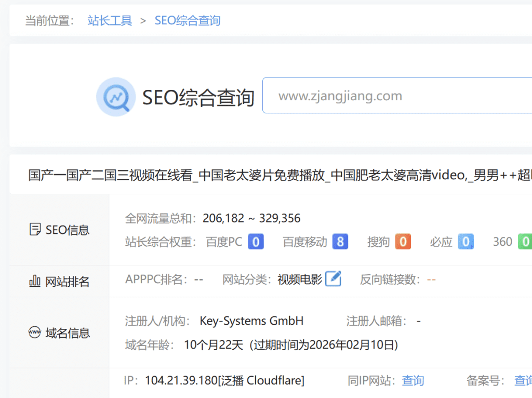The width and height of the screenshot is (532, 398).
Task: Click the SEO综合查询 magnifier logo
Action: [x=116, y=97]
